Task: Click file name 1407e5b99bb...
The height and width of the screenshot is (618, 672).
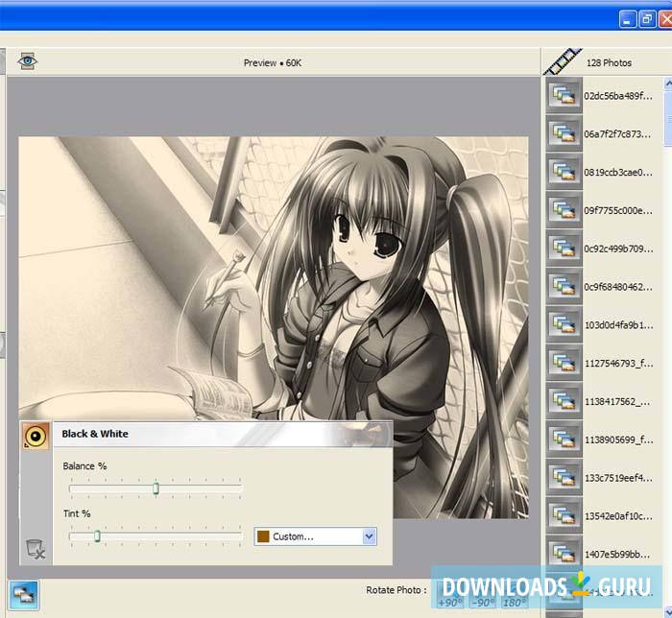Action: click(617, 555)
